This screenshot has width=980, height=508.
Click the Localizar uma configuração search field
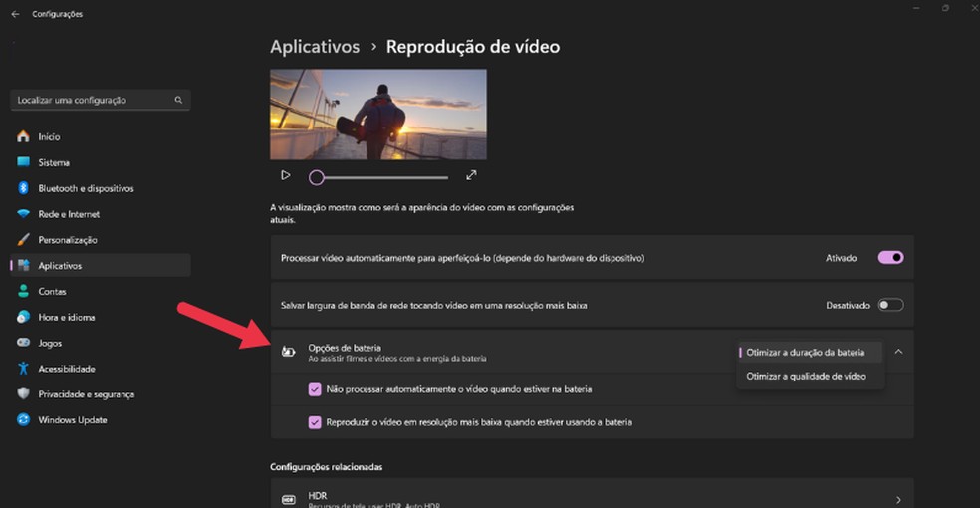point(101,100)
